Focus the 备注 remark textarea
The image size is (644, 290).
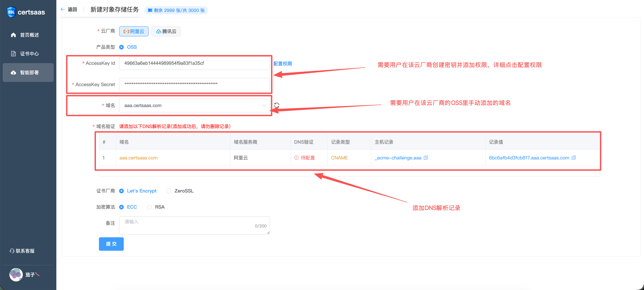pos(195,225)
